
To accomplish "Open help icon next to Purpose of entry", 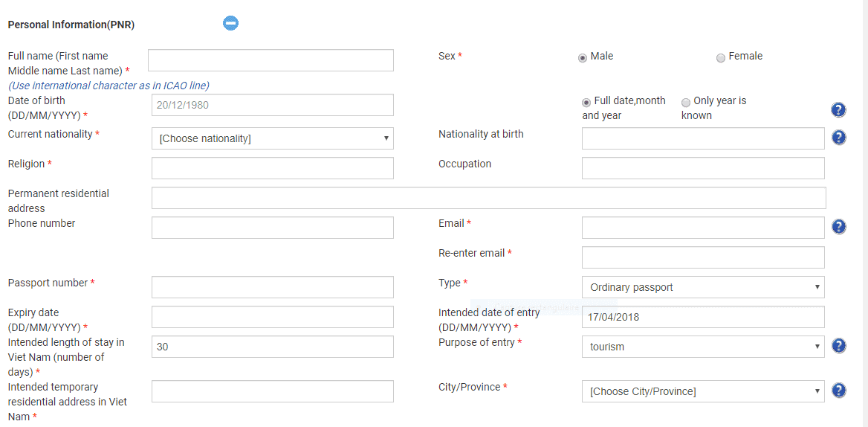I will pos(839,346).
